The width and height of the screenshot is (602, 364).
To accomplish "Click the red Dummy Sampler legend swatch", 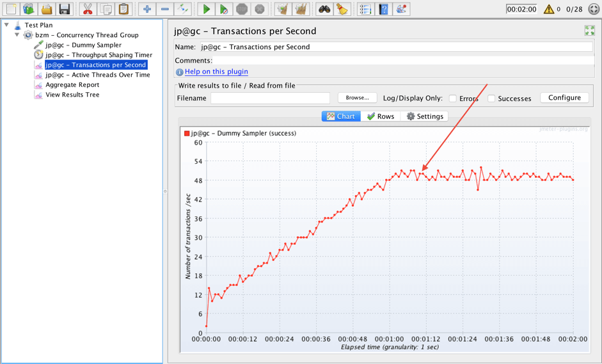I will coord(187,133).
